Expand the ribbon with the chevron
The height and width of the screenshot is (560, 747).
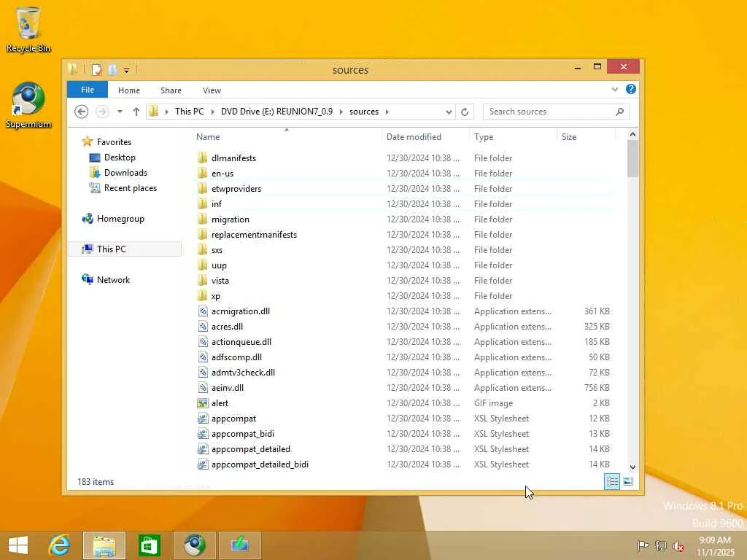point(614,90)
